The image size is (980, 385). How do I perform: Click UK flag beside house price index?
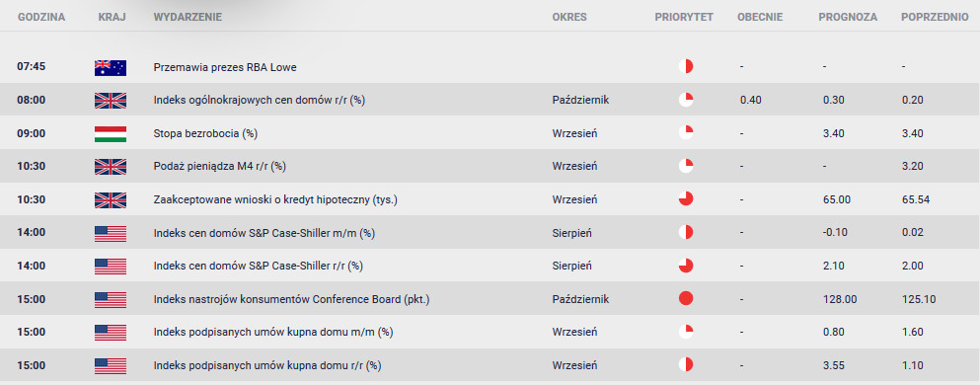click(x=110, y=101)
